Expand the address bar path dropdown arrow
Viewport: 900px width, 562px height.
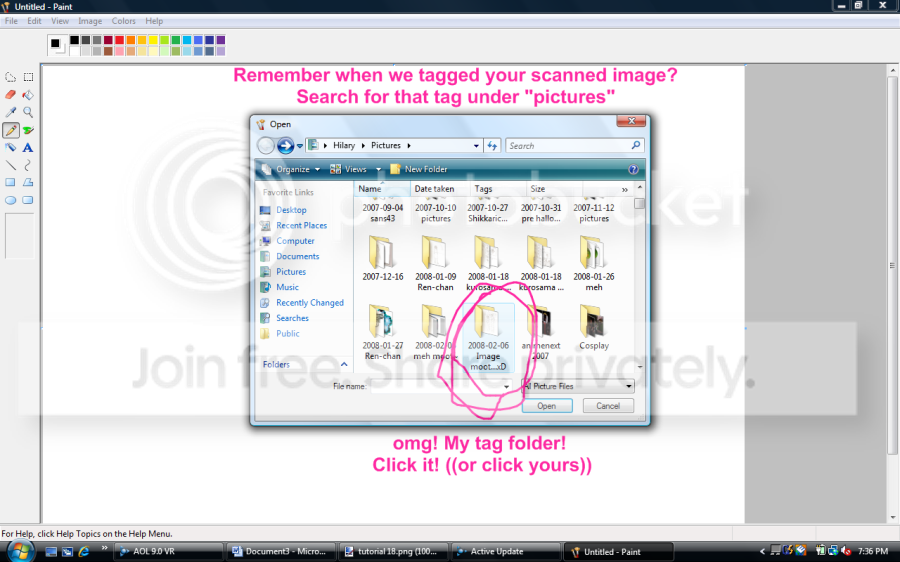[476, 146]
